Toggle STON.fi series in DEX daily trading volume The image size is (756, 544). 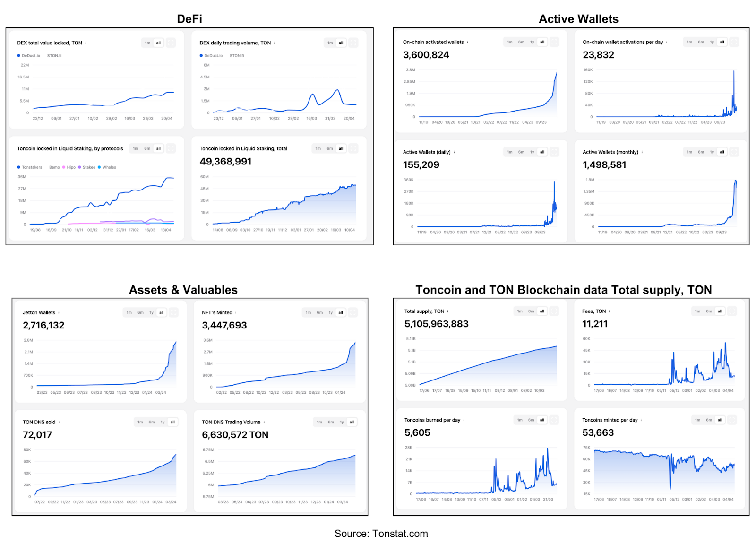237,56
